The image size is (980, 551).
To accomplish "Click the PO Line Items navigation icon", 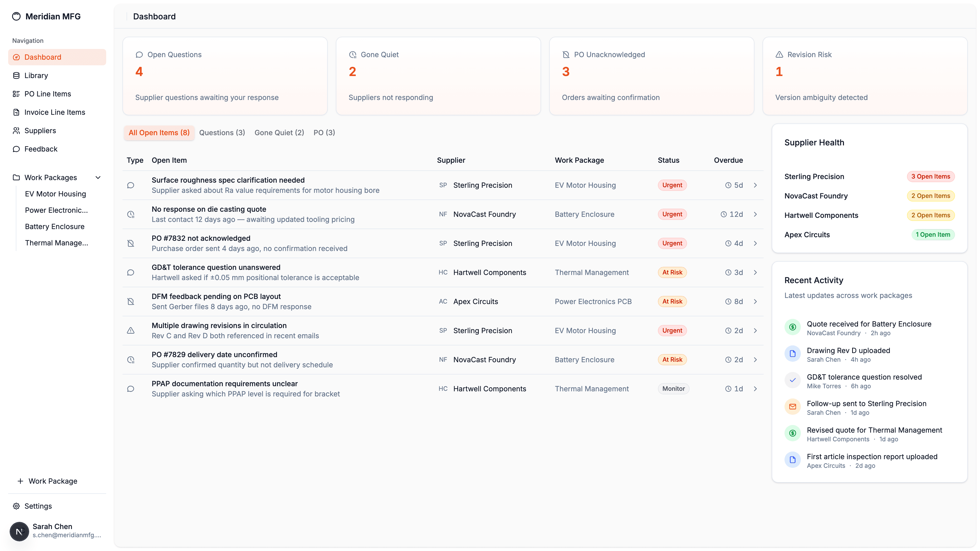I will click(x=16, y=94).
